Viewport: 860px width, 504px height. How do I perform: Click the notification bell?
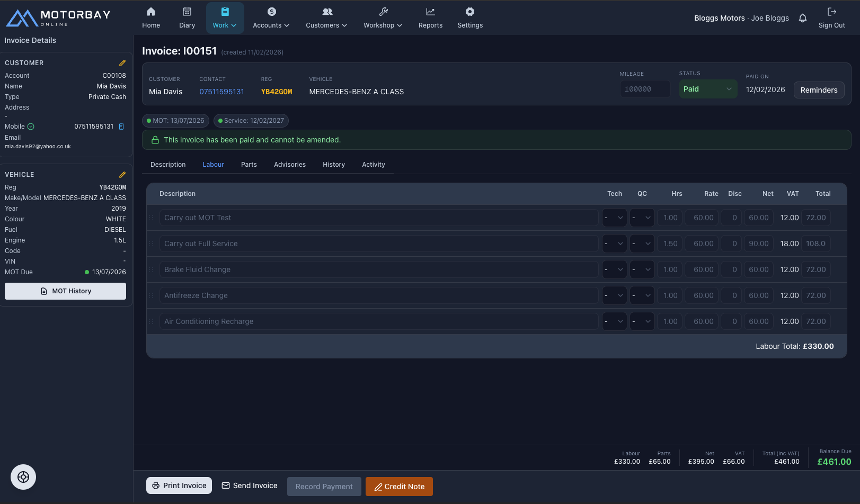[x=803, y=17]
